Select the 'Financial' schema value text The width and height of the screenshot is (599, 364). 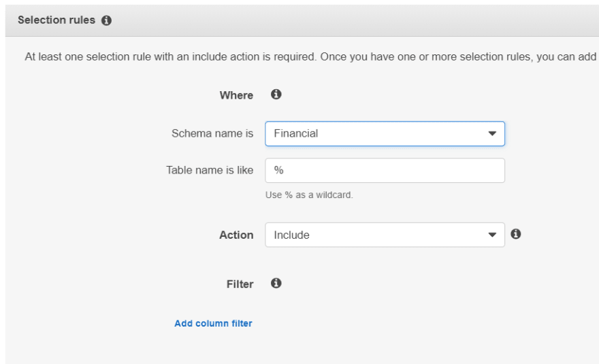pyautogui.click(x=295, y=133)
